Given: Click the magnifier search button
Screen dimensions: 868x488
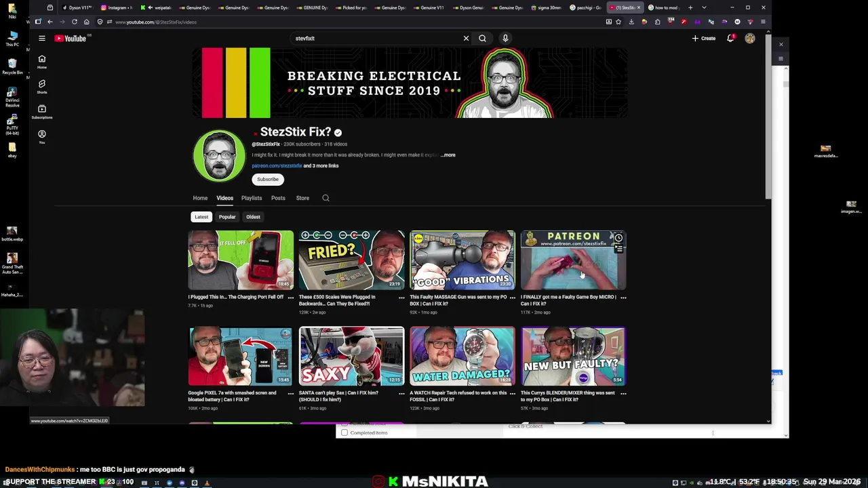Looking at the screenshot, I should point(482,39).
